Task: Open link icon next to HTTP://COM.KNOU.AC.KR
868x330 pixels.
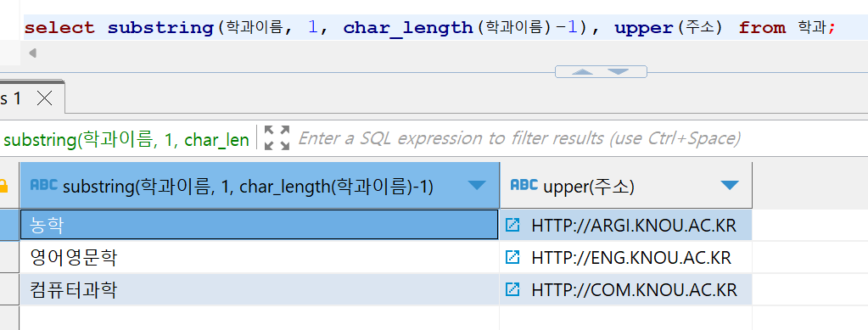Action: [x=513, y=289]
